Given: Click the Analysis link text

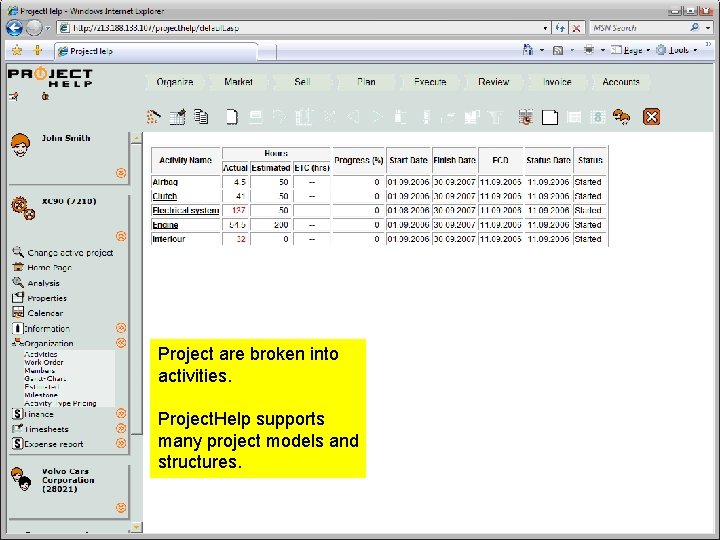Looking at the screenshot, I should pyautogui.click(x=44, y=283).
